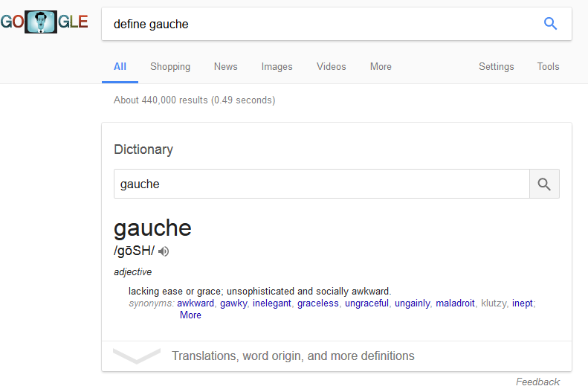Open the More search categories menu
The width and height of the screenshot is (588, 389).
tap(381, 66)
